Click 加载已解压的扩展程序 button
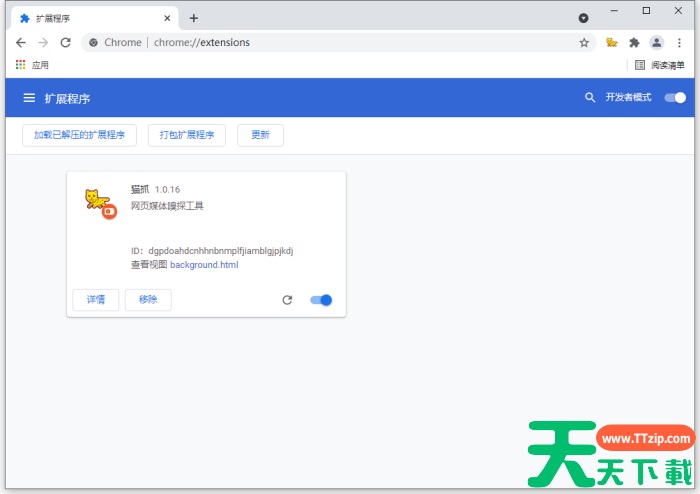The width and height of the screenshot is (700, 494). tap(79, 135)
